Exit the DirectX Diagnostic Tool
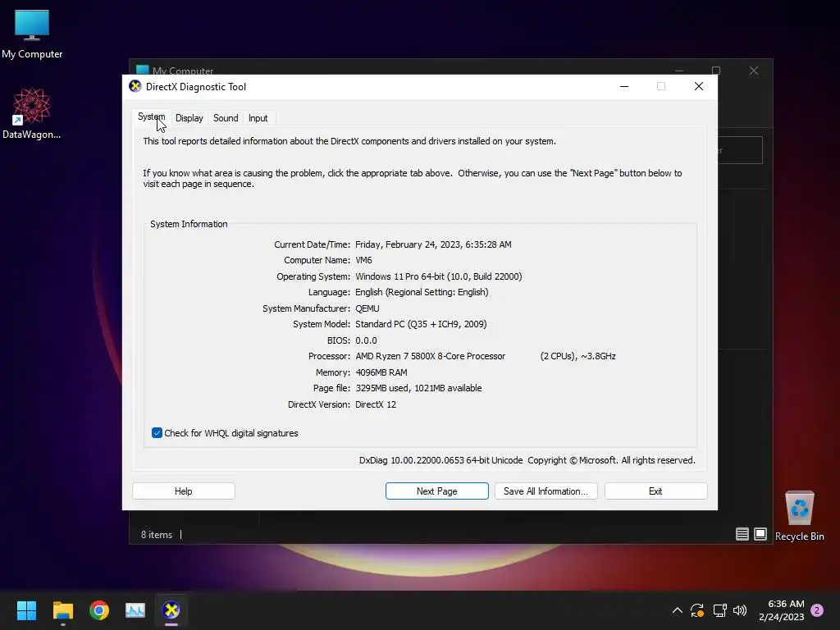 coord(655,491)
